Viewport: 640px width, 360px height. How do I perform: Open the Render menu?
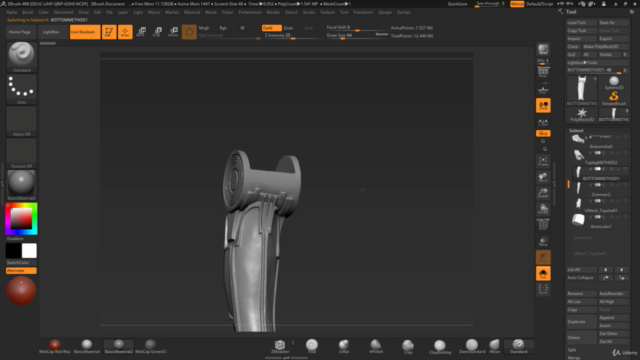coord(273,12)
